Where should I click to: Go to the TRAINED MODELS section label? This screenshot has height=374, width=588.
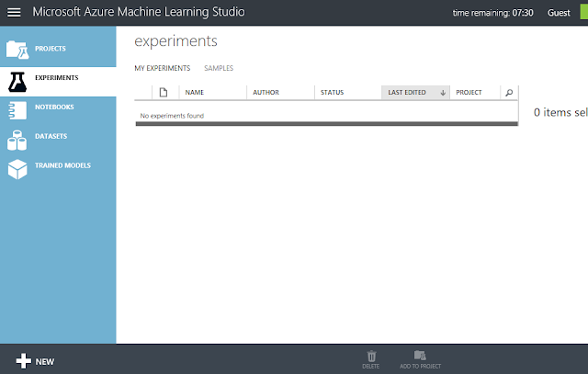pyautogui.click(x=62, y=165)
